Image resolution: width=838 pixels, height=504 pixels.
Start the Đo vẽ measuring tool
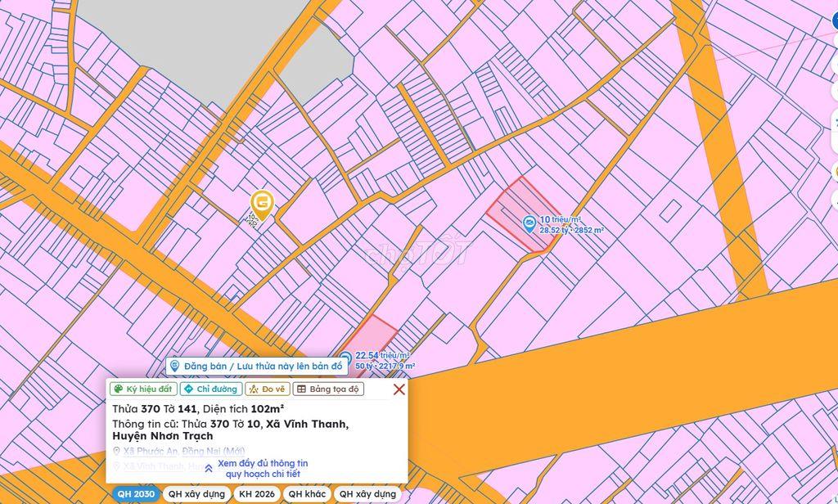point(268,389)
